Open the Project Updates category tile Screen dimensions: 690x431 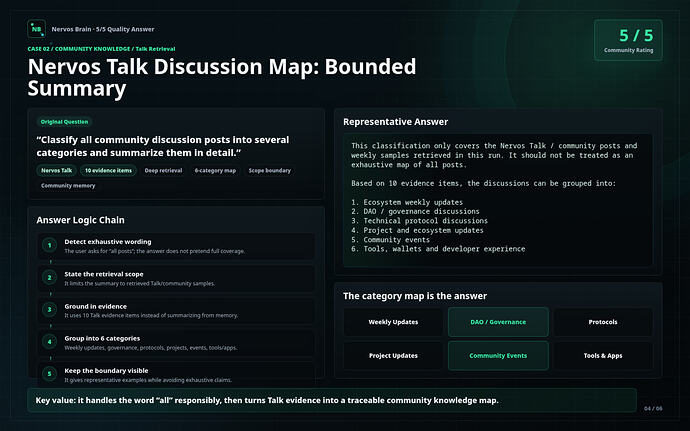pyautogui.click(x=393, y=356)
